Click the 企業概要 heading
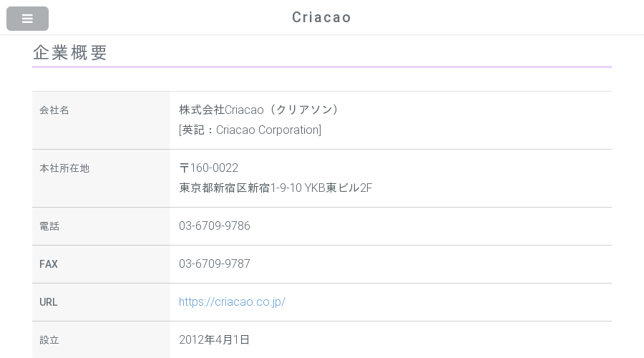The width and height of the screenshot is (644, 358). click(x=70, y=52)
